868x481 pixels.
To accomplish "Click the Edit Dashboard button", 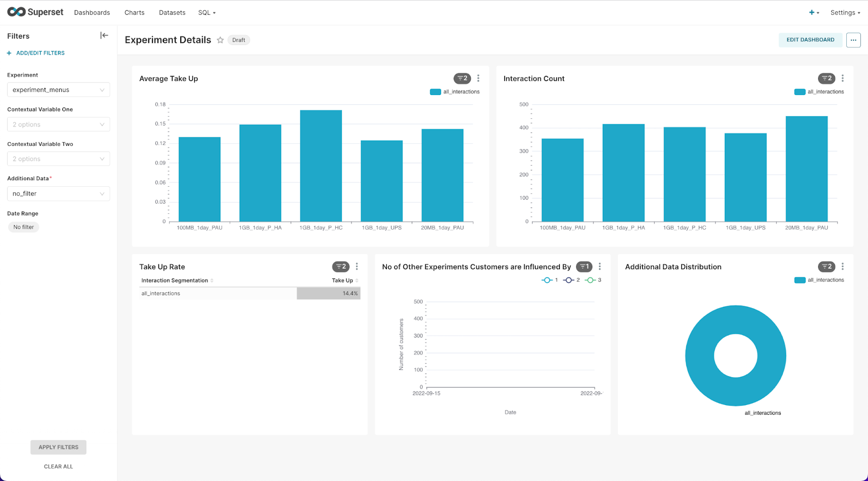I will pos(810,40).
